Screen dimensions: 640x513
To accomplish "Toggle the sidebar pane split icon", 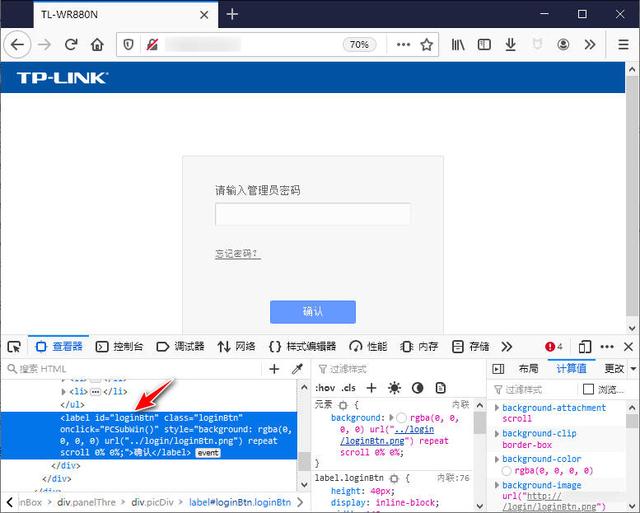I will [498, 369].
